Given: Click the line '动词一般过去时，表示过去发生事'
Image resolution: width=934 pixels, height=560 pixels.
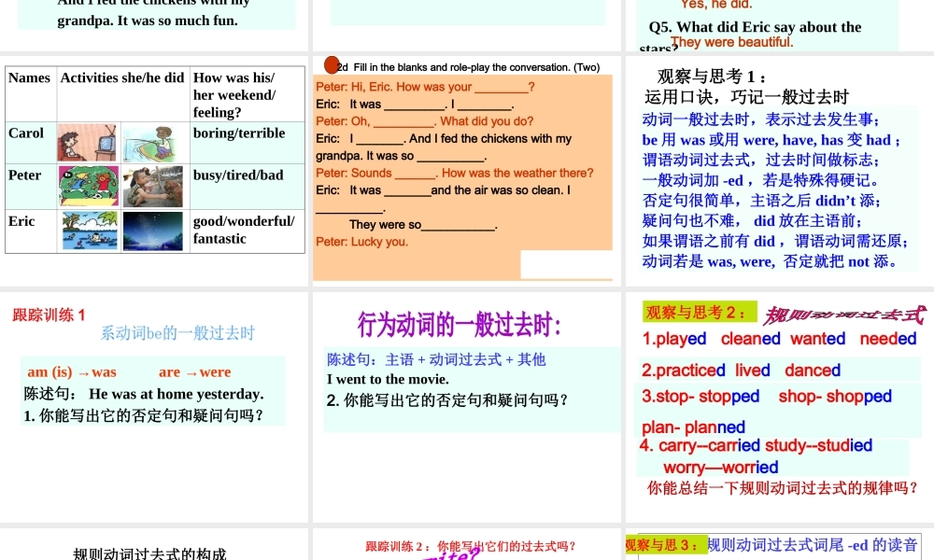Looking at the screenshot, I should [x=760, y=119].
